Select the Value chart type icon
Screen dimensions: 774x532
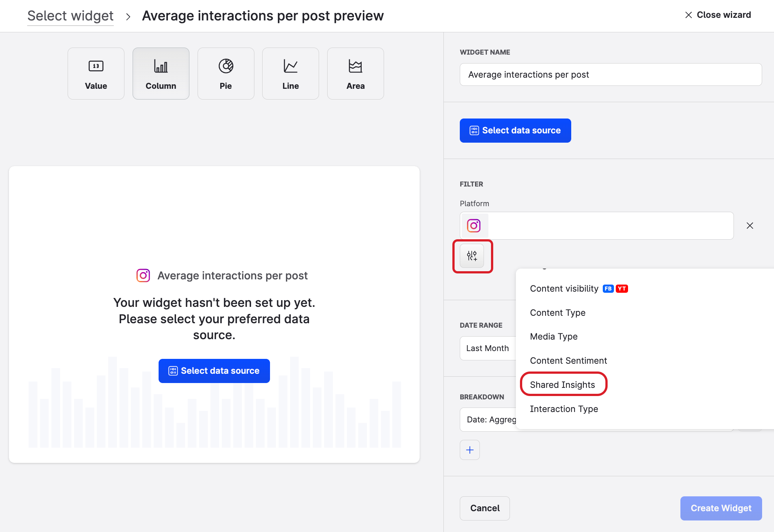(x=96, y=74)
